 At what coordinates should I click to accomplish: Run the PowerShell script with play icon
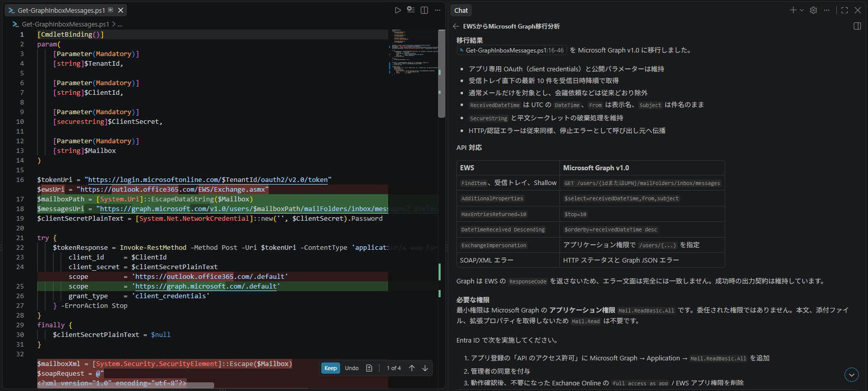click(398, 10)
